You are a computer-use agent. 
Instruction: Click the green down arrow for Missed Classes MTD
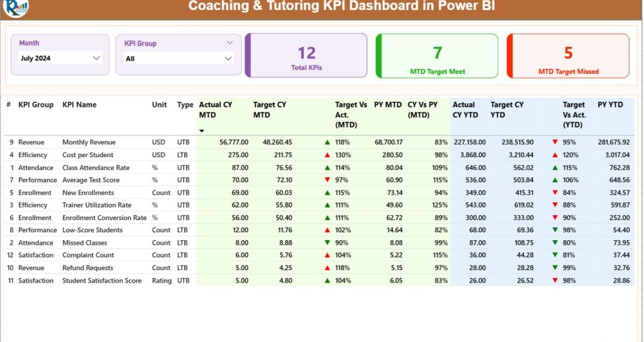point(328,243)
